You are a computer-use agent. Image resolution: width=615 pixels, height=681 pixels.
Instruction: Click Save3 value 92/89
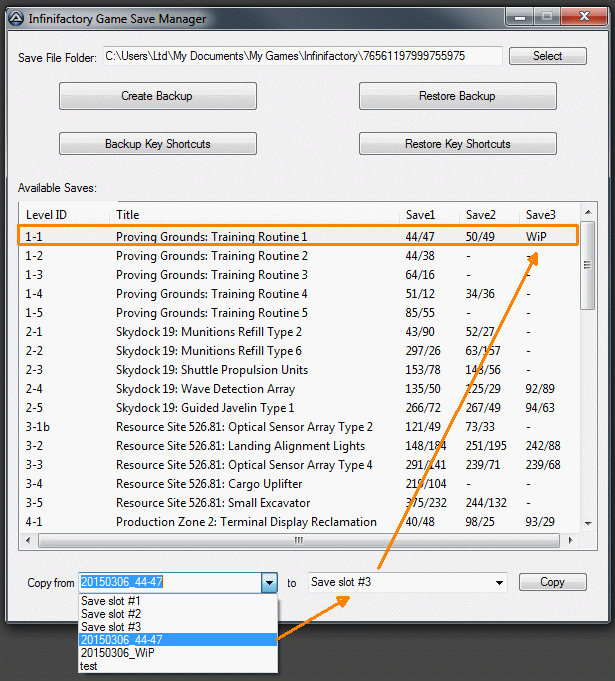point(540,389)
